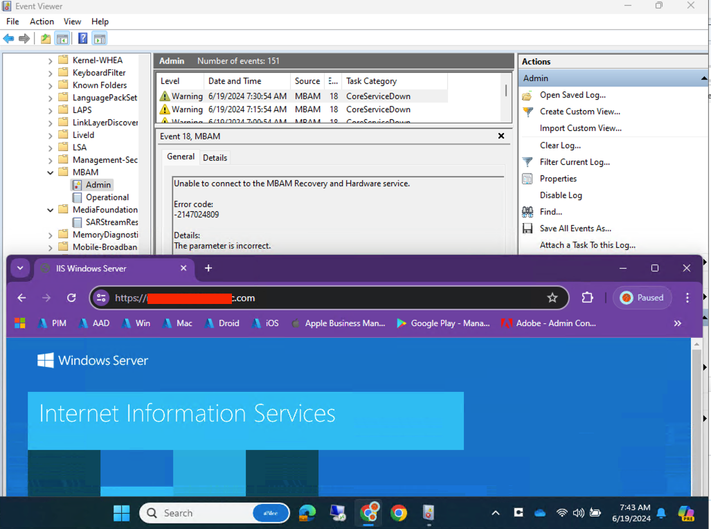Open the Google Play bookmark

click(443, 323)
